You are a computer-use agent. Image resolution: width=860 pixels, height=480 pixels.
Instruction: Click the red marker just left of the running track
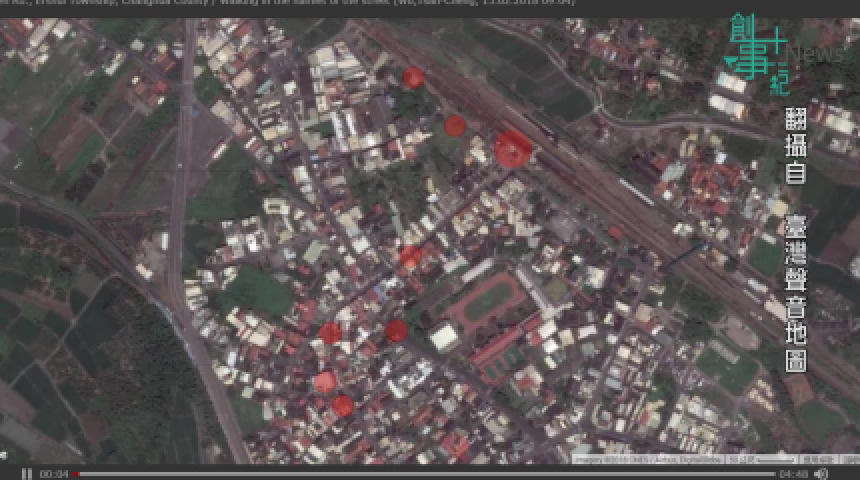(396, 331)
